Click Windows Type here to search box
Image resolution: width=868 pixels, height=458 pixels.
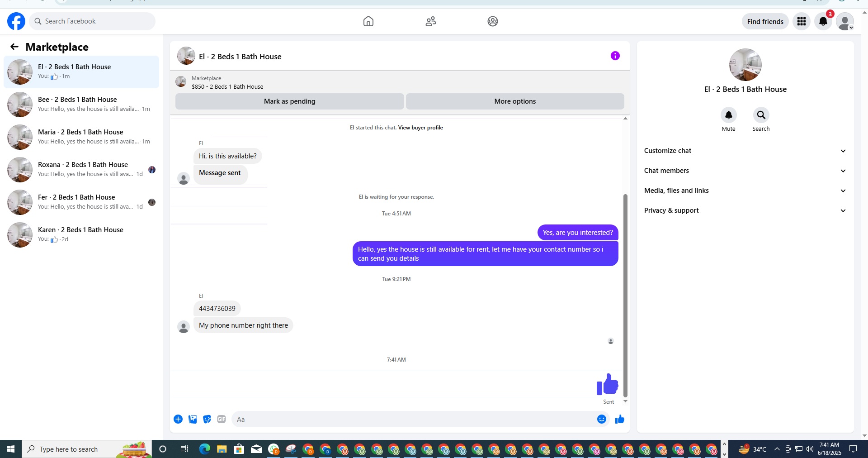[x=86, y=449]
